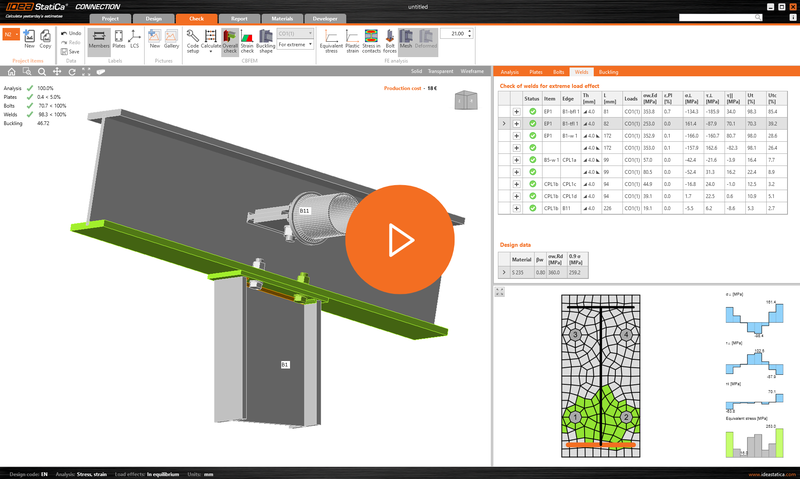Show Bolt forces in the model
The image size is (800, 479).
pos(388,39)
